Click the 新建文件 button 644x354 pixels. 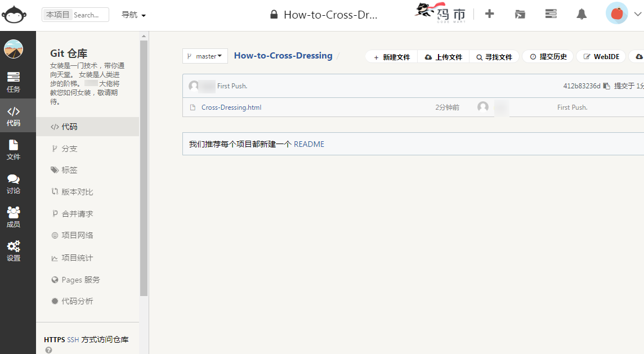pos(392,57)
